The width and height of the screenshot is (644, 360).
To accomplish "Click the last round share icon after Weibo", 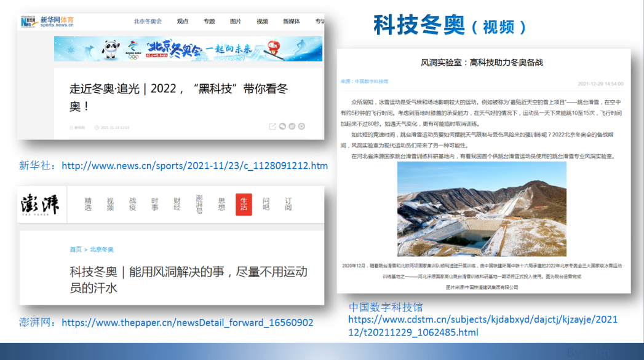I will pos(302,127).
